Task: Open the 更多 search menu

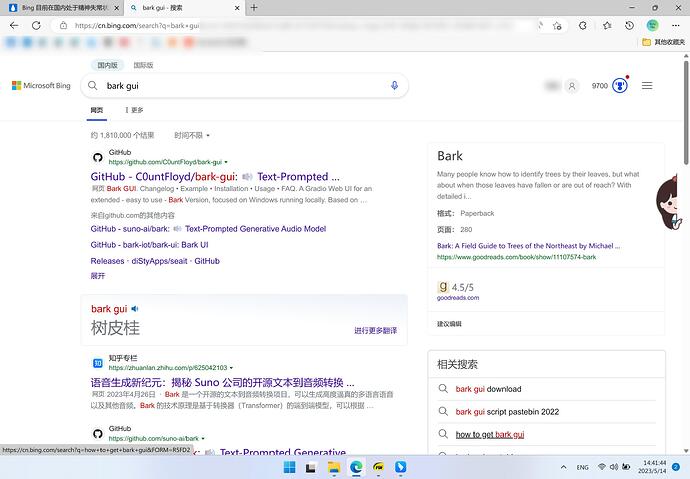Action: click(134, 110)
